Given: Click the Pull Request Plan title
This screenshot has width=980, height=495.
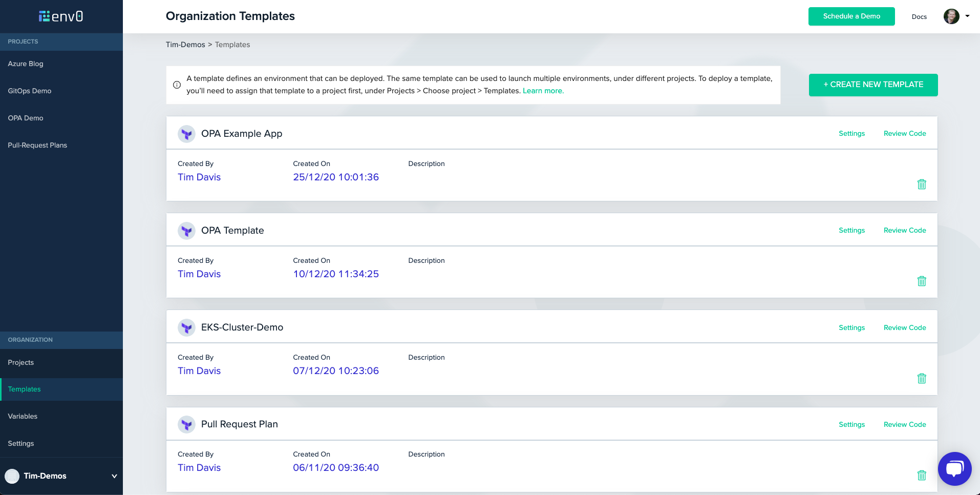Looking at the screenshot, I should pos(240,424).
